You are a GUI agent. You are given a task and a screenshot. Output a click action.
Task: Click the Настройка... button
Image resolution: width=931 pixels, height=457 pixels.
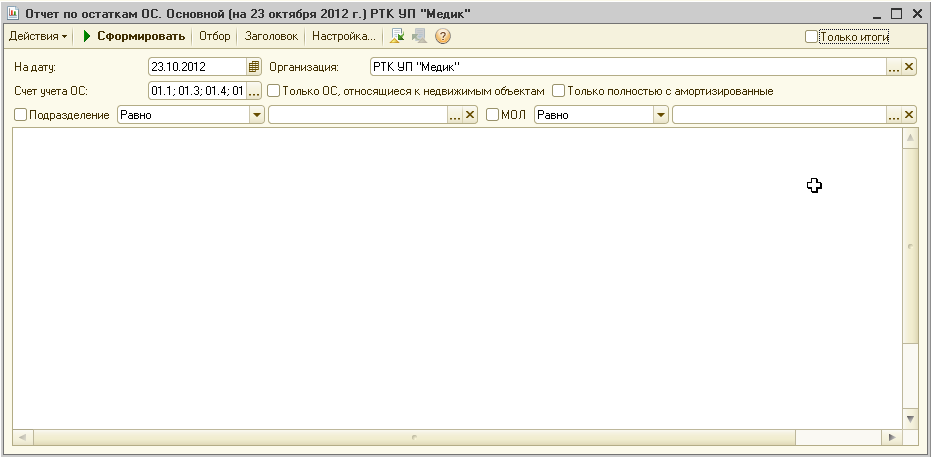point(343,37)
